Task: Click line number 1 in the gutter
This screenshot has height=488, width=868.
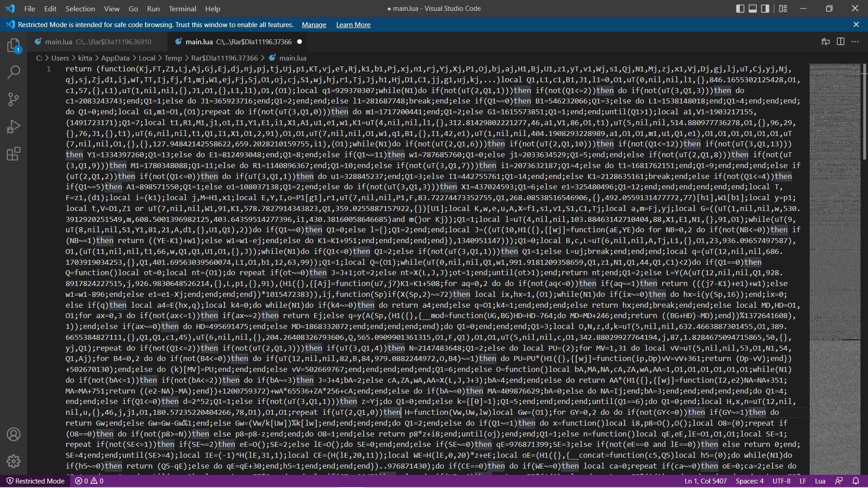Action: click(48, 69)
